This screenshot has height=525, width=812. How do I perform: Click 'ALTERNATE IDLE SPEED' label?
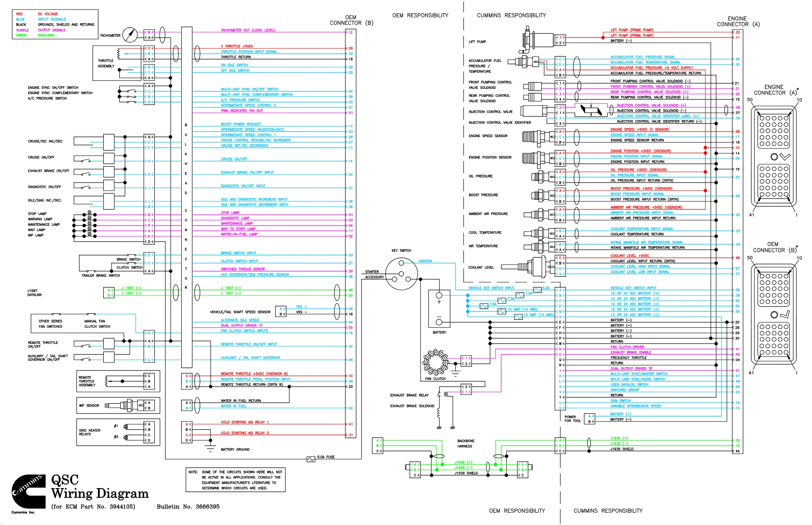click(240, 320)
